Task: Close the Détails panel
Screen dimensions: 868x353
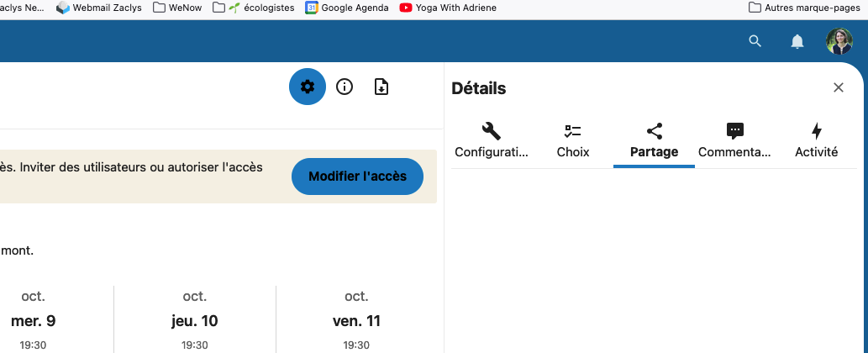Action: (x=838, y=87)
